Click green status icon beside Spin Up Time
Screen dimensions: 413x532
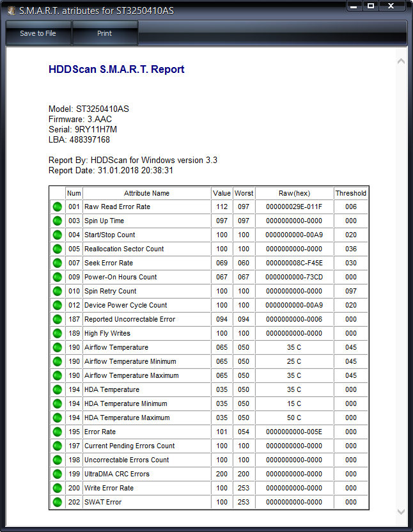(57, 221)
